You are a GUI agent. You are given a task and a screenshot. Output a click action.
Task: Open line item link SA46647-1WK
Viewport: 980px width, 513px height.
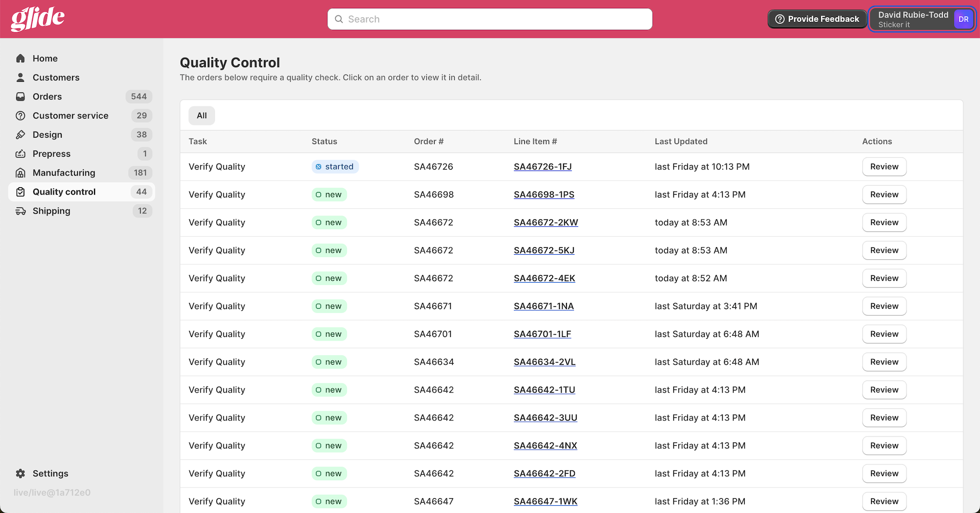point(545,502)
